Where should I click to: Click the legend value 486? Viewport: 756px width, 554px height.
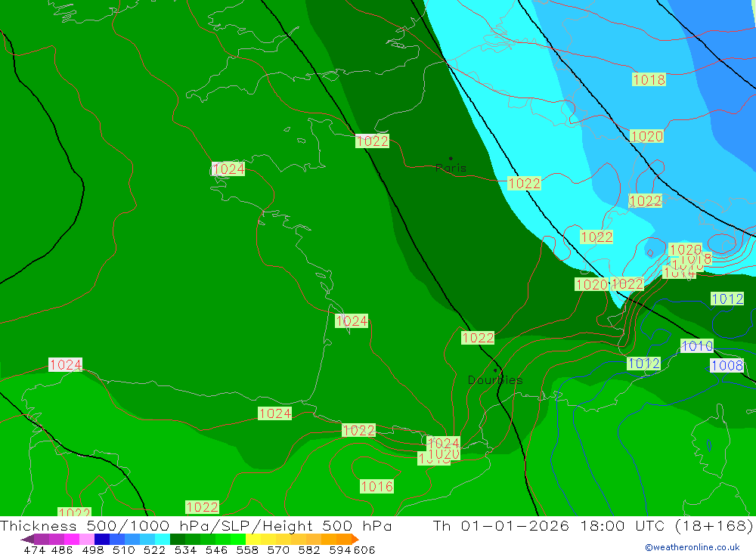(x=61, y=549)
